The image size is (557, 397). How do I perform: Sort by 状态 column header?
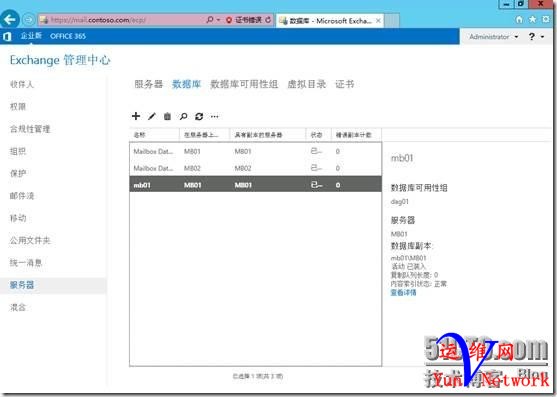(318, 135)
